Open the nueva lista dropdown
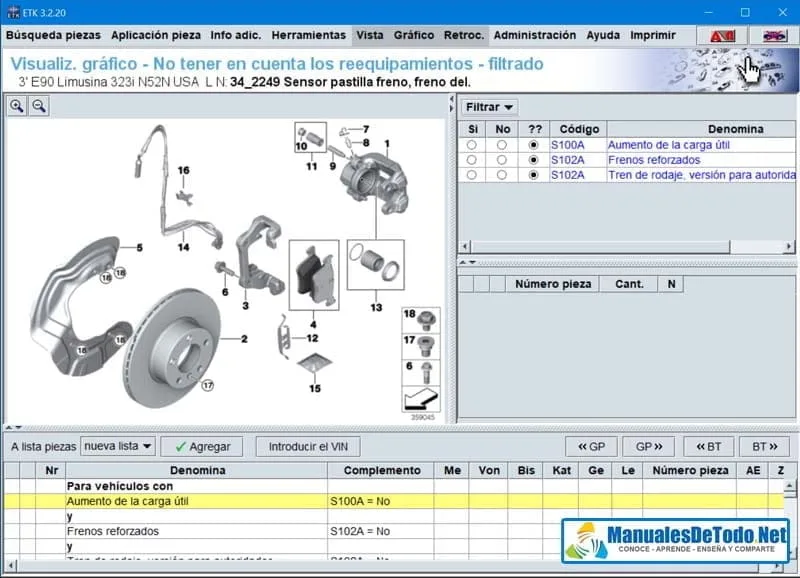The image size is (800, 578). (x=118, y=446)
